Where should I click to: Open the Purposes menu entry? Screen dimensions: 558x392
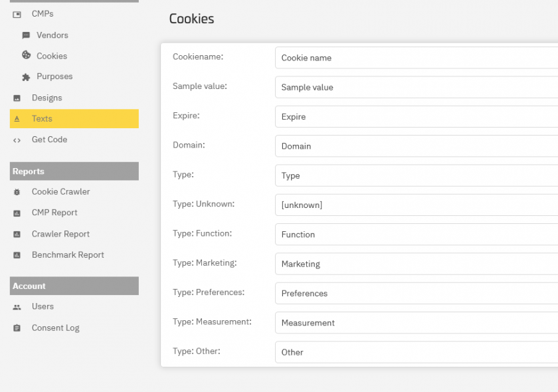tap(54, 76)
